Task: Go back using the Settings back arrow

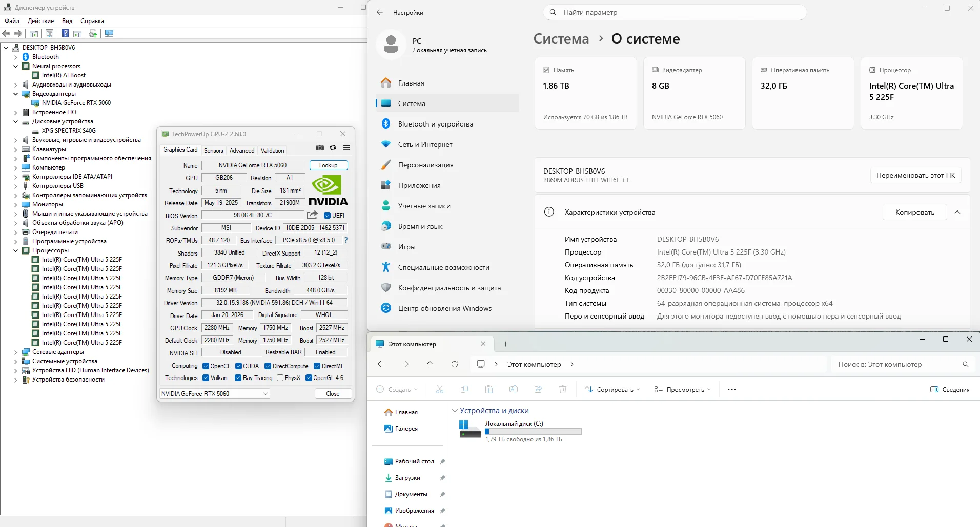Action: (x=380, y=13)
